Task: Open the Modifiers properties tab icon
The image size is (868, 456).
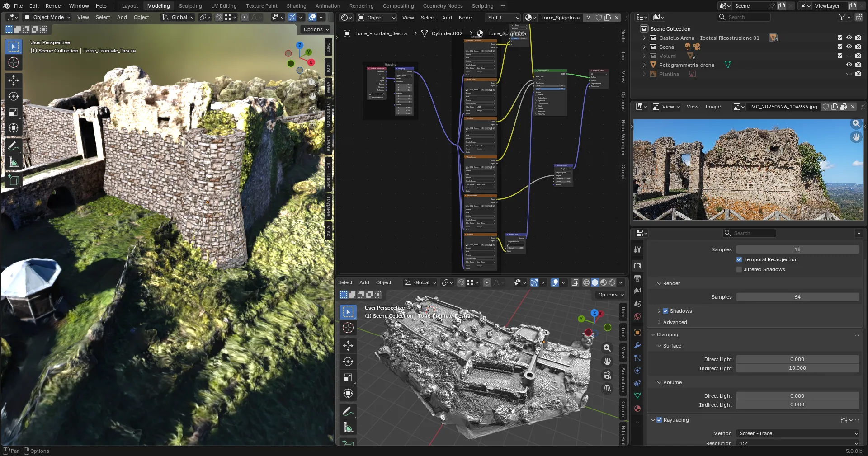Action: 637,345
